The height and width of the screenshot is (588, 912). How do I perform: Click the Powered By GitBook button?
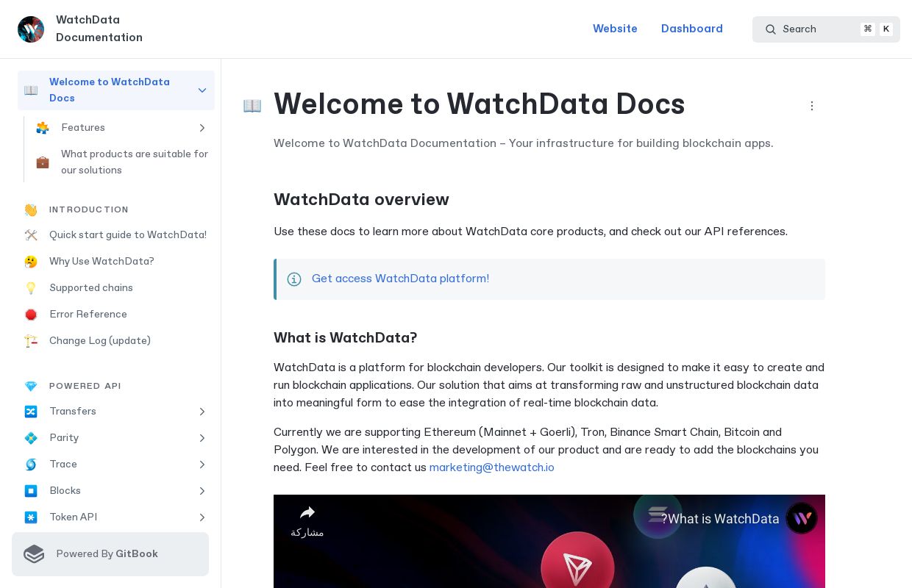coord(110,554)
